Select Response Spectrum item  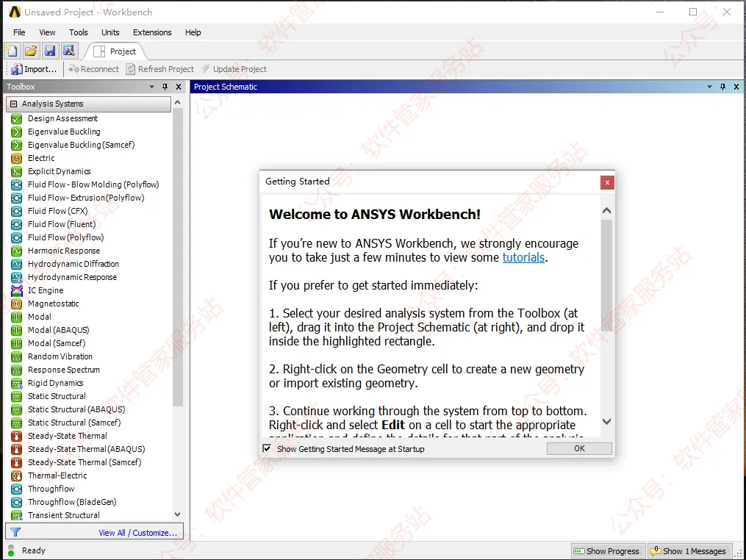tap(64, 370)
